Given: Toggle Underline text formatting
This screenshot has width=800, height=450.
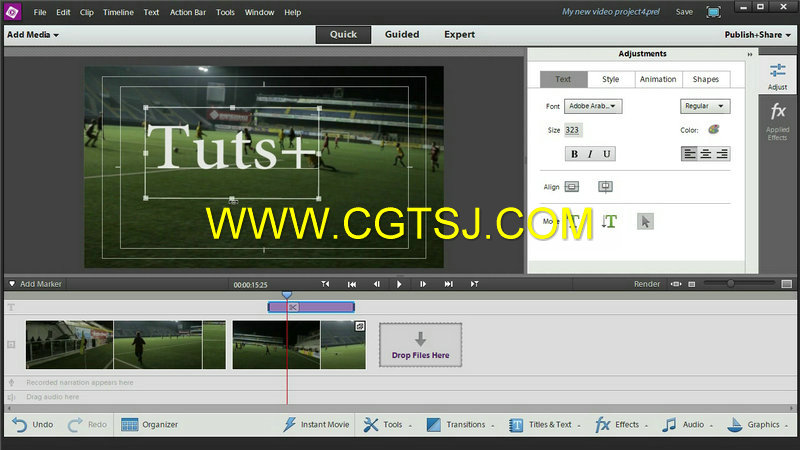Looking at the screenshot, I should pyautogui.click(x=607, y=154).
